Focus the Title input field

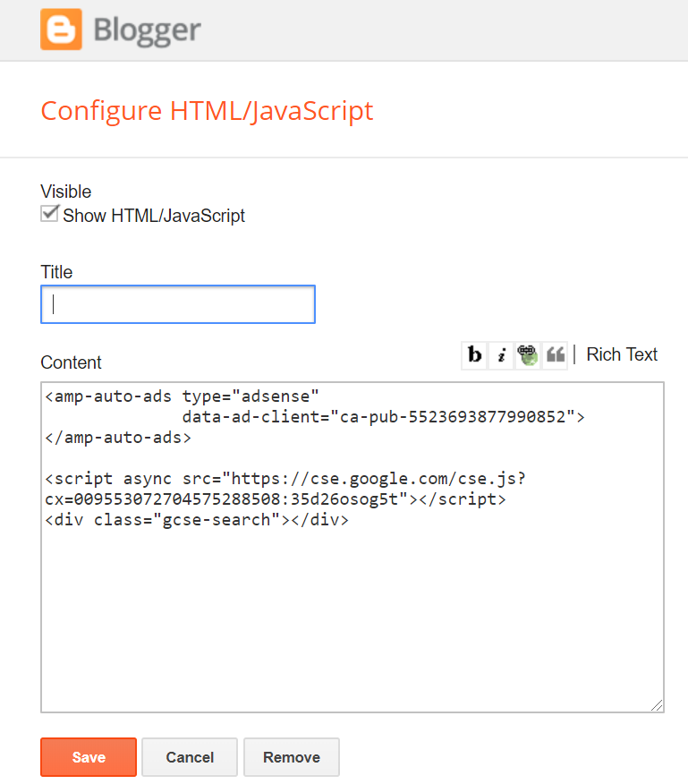[178, 304]
